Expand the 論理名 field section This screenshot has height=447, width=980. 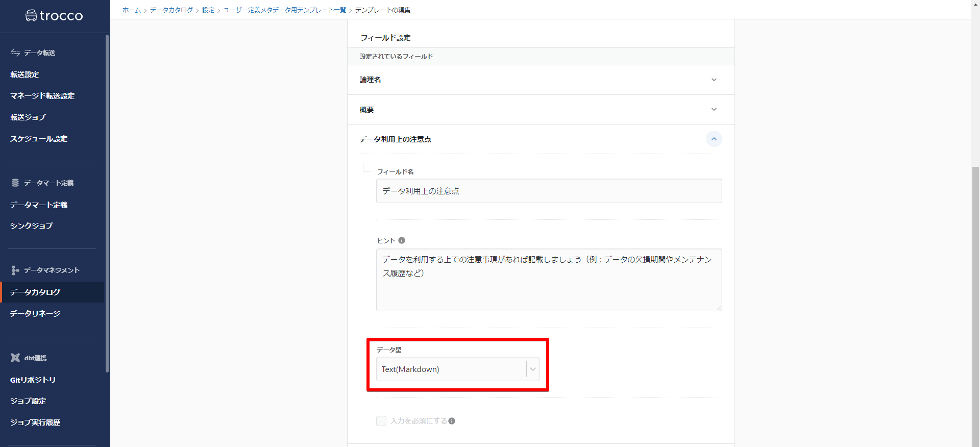714,80
